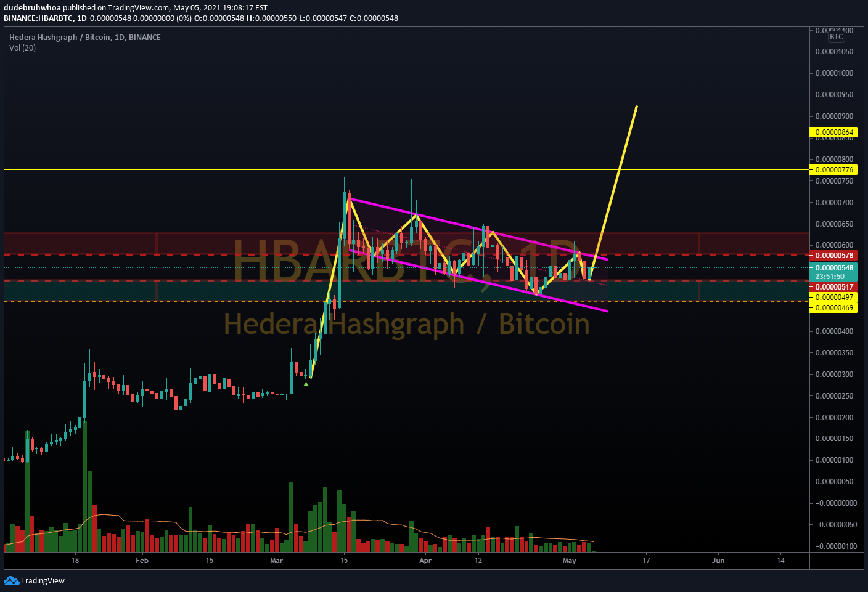The width and height of the screenshot is (868, 592).
Task: Click the 0.00000469 yellow price label
Action: click(834, 308)
